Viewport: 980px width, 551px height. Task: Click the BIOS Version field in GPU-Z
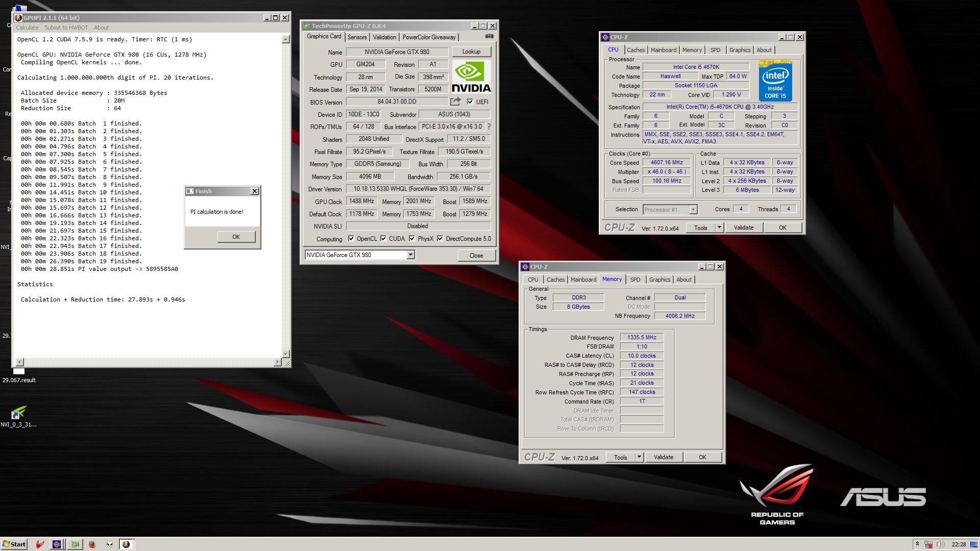coord(397,102)
